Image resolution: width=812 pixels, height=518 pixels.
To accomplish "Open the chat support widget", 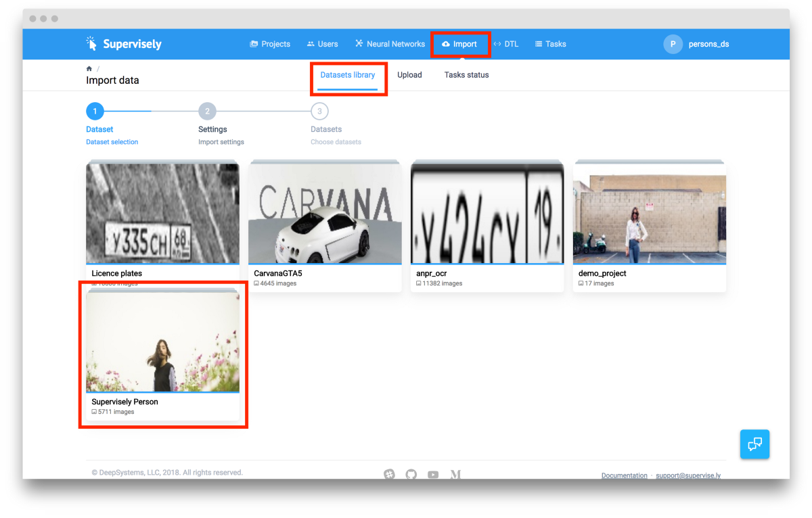I will [754, 444].
